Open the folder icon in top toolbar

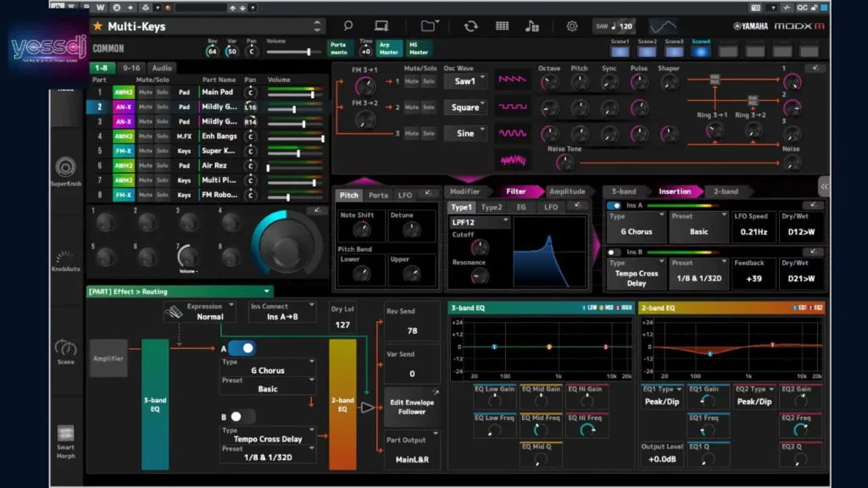coord(430,26)
